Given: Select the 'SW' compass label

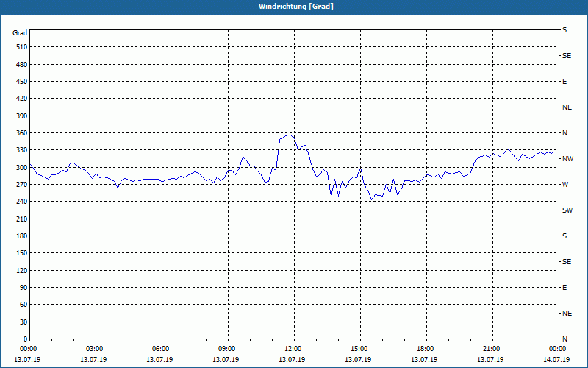Looking at the screenshot, I should 567,210.
